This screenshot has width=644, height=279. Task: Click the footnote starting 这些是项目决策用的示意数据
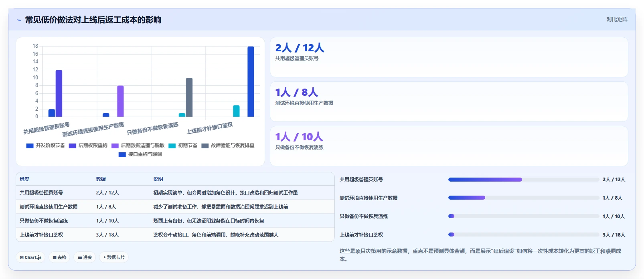point(480,255)
